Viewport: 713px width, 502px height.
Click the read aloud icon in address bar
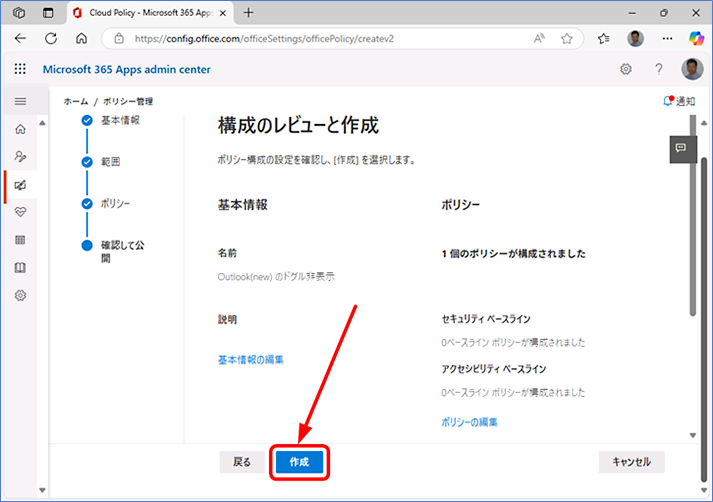540,39
